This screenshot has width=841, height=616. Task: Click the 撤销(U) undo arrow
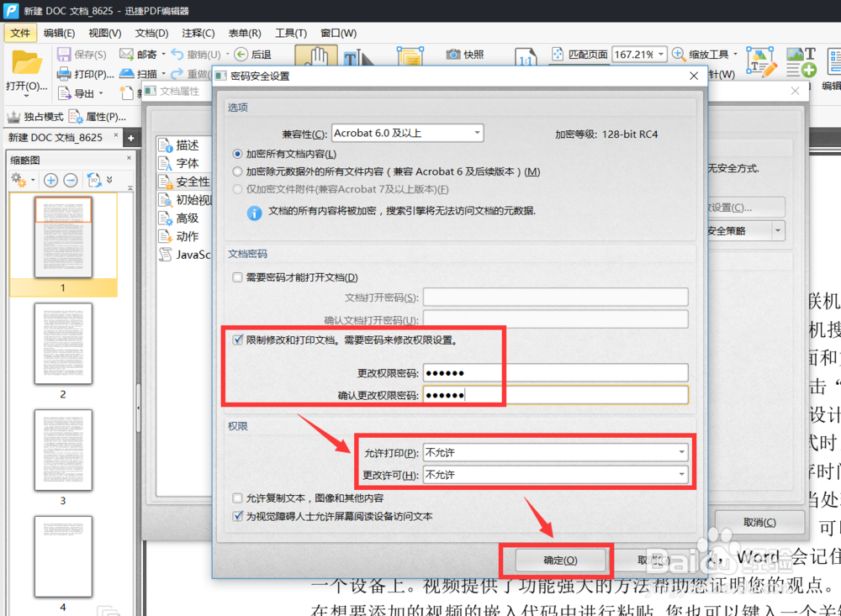177,54
